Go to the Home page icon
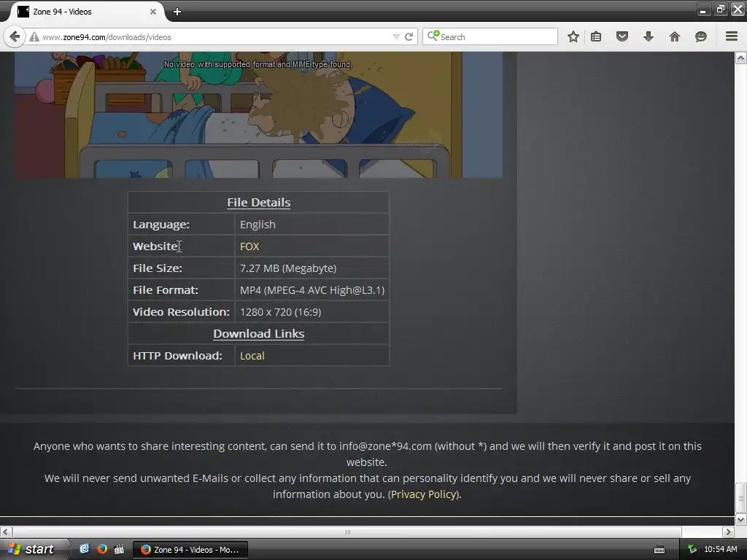Image resolution: width=747 pixels, height=560 pixels. (x=674, y=36)
